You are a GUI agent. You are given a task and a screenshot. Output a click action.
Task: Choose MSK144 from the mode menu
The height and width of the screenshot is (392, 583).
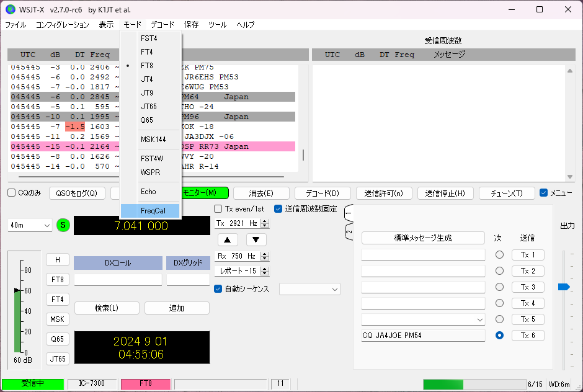(150, 140)
